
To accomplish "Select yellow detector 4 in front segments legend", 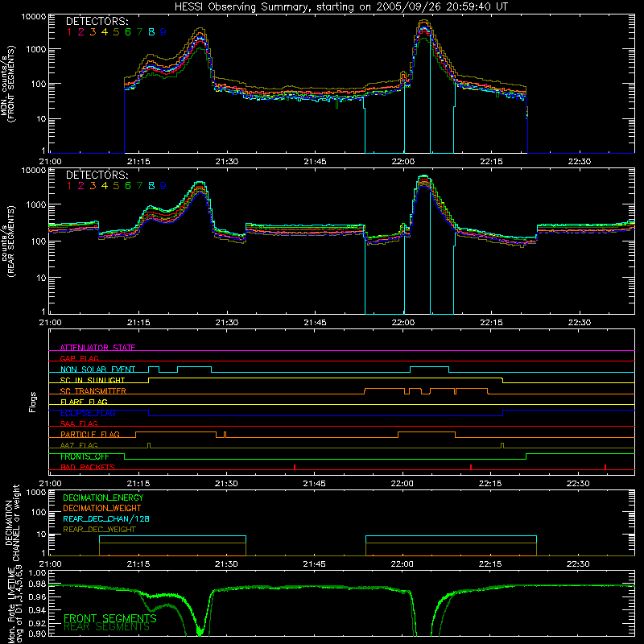I will (x=105, y=31).
